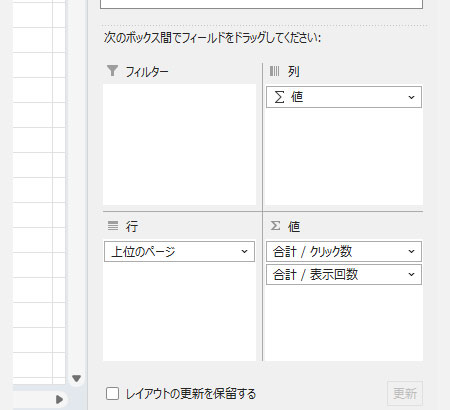The image size is (450, 410).
Task: Open the 上位のページ field dropdown
Action: [x=244, y=252]
